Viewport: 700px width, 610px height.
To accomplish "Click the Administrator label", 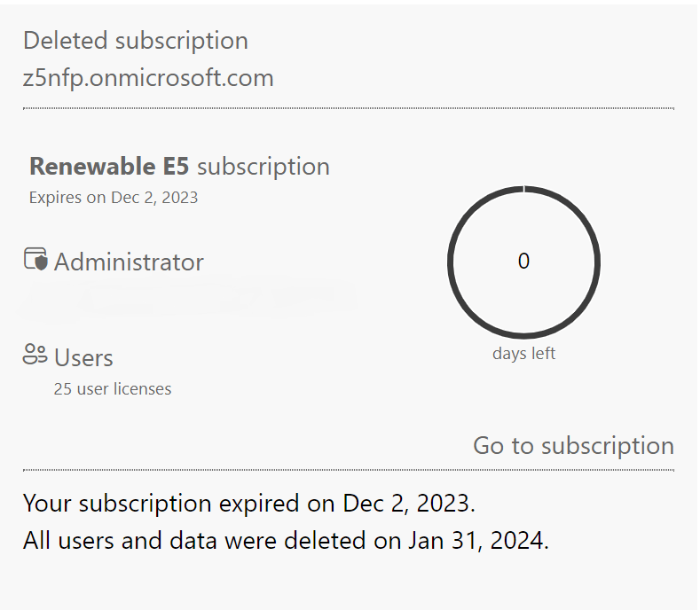I will (x=129, y=262).
